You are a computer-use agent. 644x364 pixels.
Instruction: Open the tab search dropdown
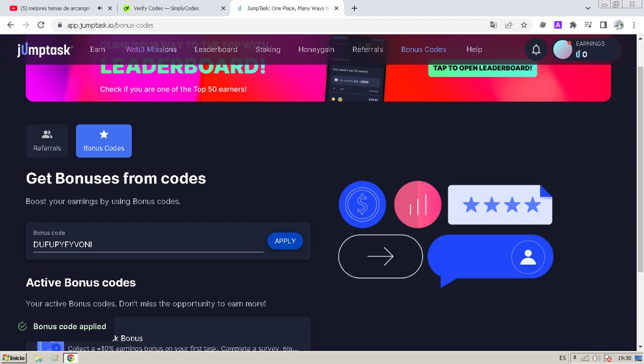point(588,8)
